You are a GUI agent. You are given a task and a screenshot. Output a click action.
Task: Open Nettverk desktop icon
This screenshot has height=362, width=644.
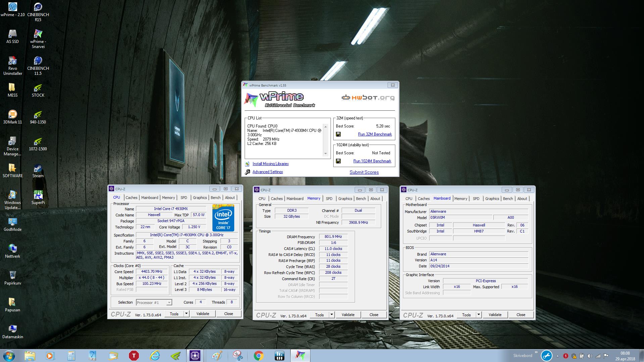click(13, 251)
